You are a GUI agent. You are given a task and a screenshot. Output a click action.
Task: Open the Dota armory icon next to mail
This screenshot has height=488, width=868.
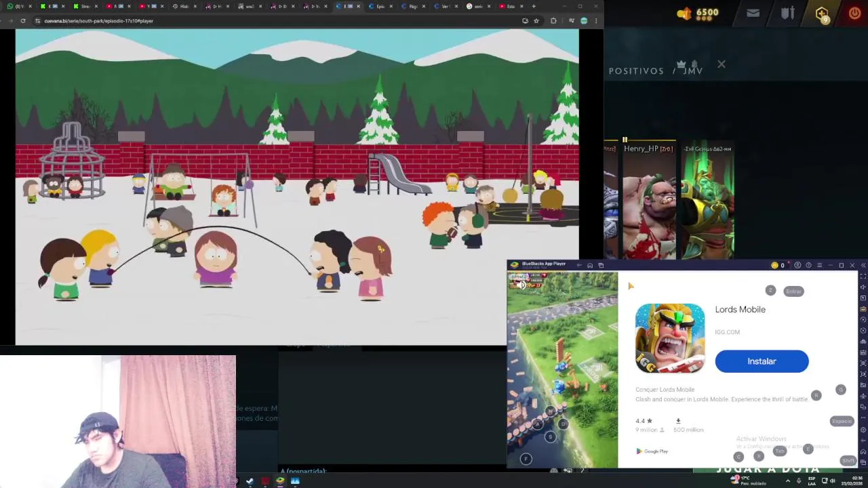(x=787, y=13)
